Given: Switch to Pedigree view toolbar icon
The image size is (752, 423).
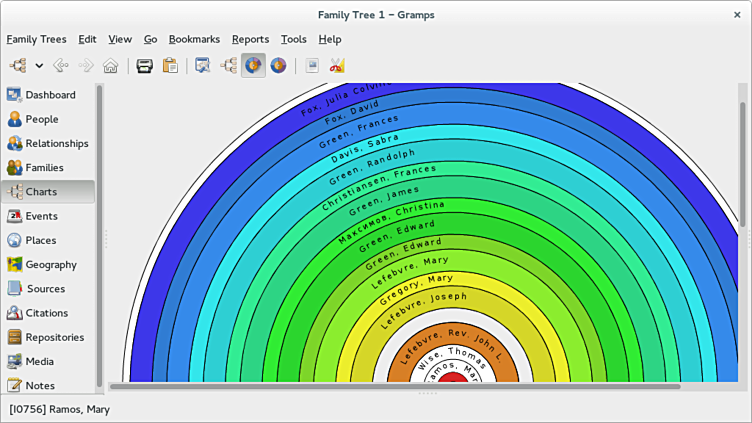Looking at the screenshot, I should pos(228,66).
